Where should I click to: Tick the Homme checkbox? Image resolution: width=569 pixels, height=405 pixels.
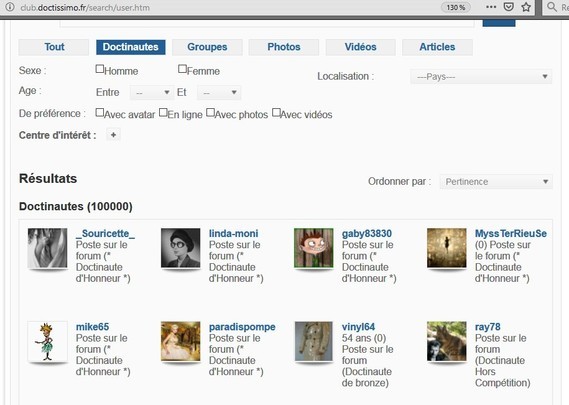(x=100, y=69)
